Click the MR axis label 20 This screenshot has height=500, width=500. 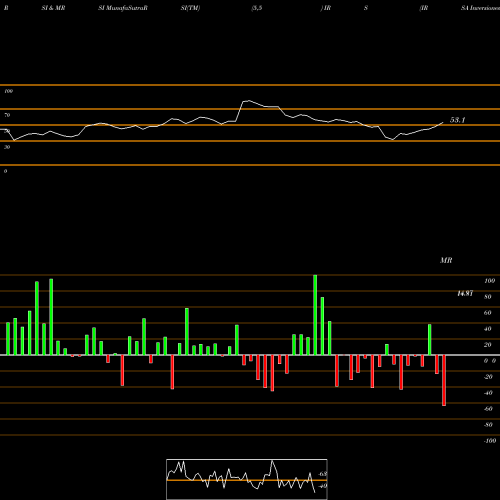tap(488, 345)
